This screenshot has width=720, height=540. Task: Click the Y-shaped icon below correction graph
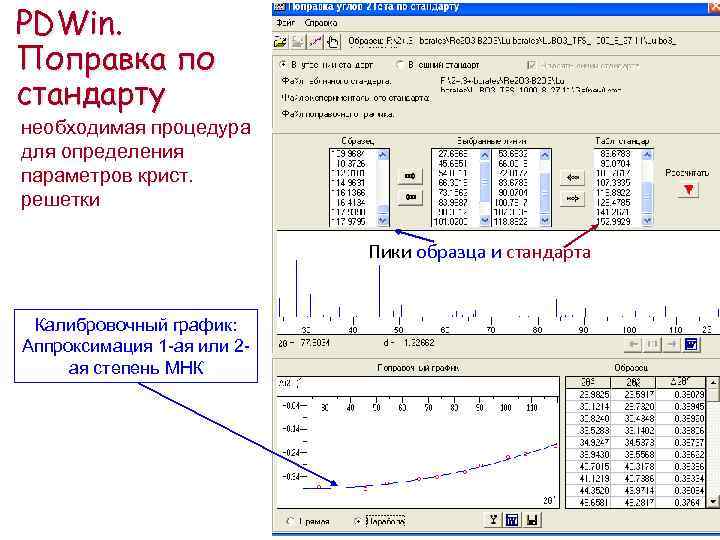(493, 520)
